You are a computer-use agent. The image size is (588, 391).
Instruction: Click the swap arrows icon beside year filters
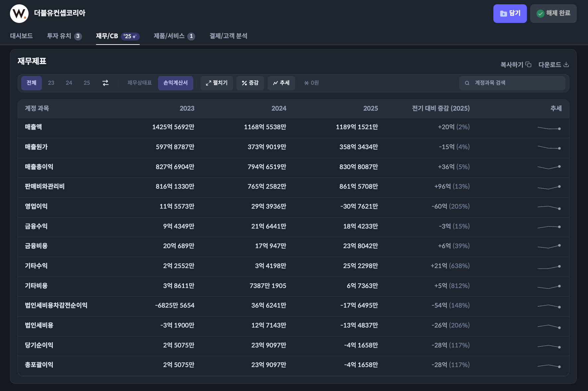click(105, 83)
